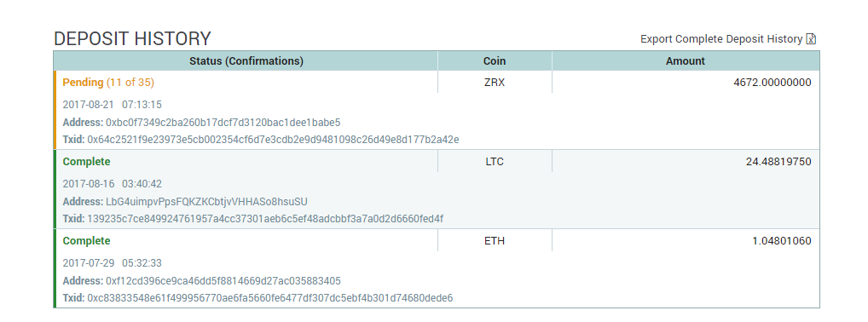Click the 1.04801060 amount
This screenshot has height=322, width=868.
782,241
